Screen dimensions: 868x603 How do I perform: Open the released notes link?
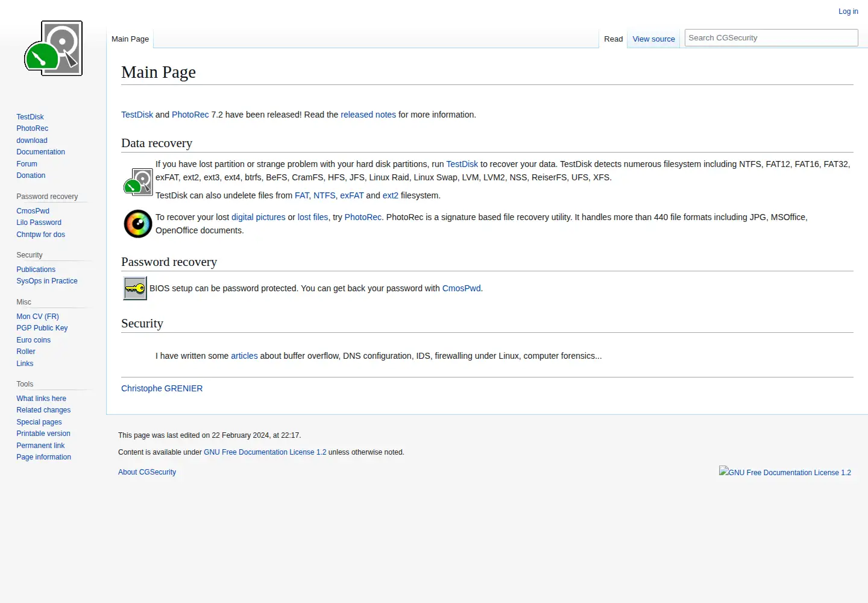pos(368,115)
